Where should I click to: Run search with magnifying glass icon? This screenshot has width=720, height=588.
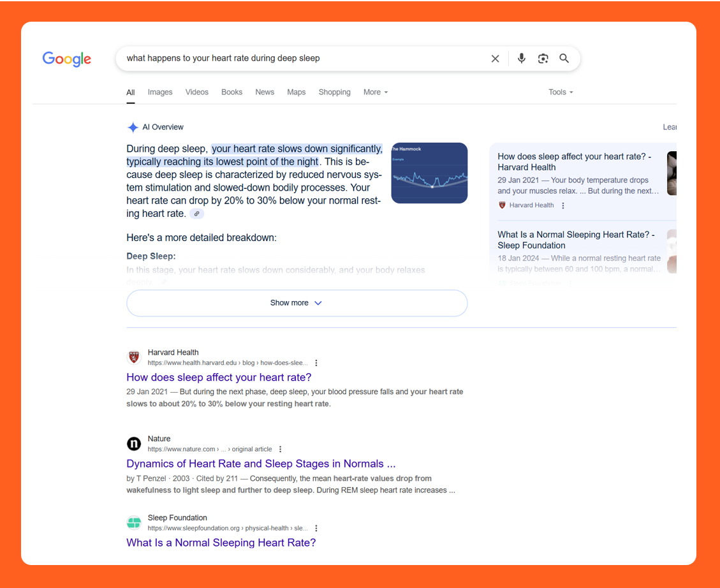564,58
